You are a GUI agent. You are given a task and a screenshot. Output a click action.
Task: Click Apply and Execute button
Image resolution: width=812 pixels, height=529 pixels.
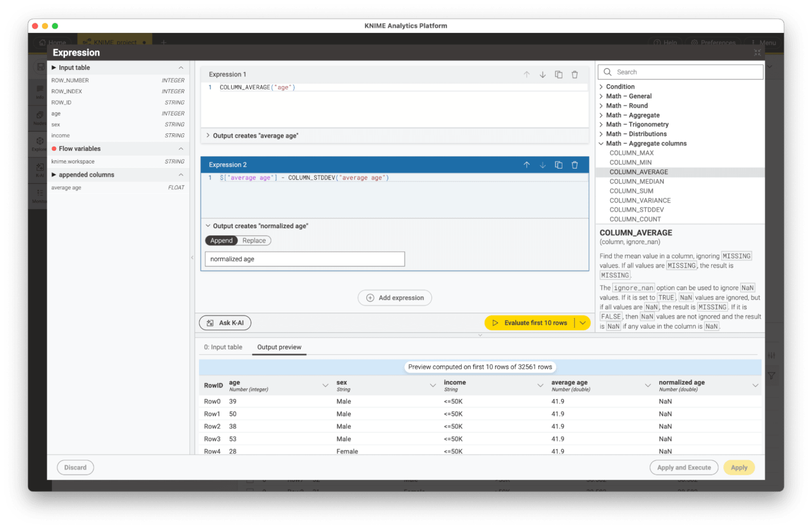tap(684, 468)
